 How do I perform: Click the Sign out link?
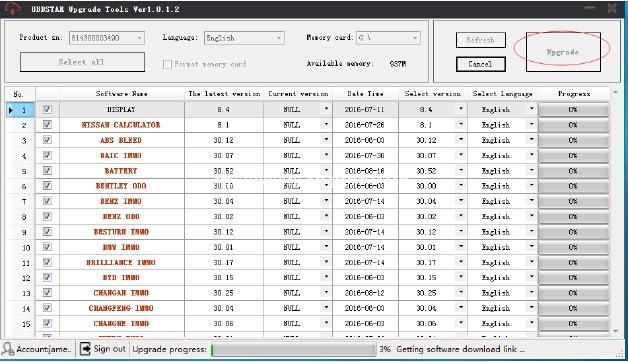pyautogui.click(x=109, y=349)
